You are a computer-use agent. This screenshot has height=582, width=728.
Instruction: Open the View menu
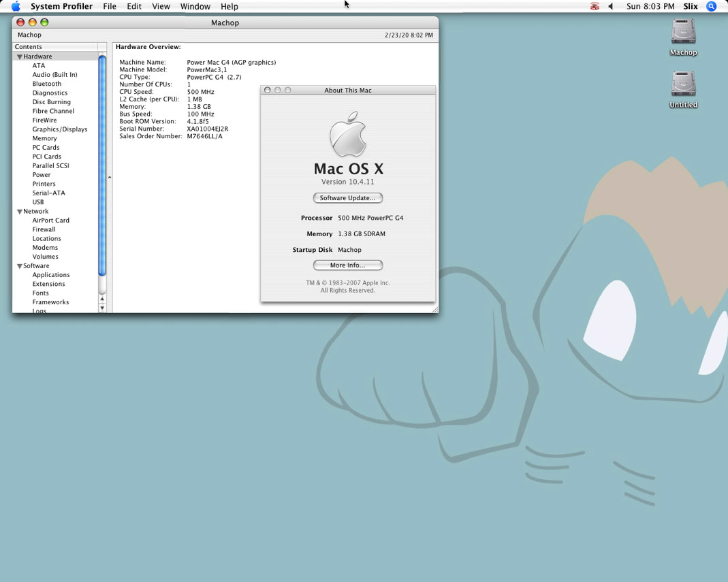pyautogui.click(x=161, y=7)
